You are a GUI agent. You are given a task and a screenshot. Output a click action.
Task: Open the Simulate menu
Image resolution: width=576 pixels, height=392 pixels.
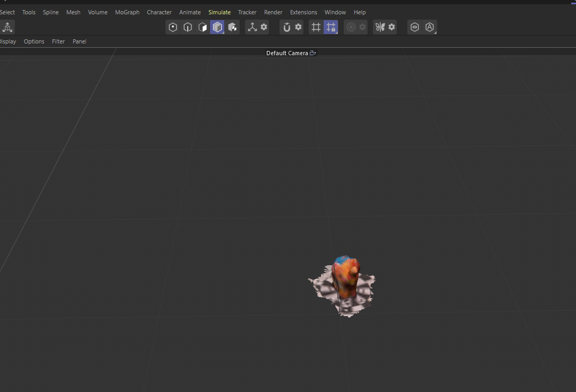click(219, 12)
